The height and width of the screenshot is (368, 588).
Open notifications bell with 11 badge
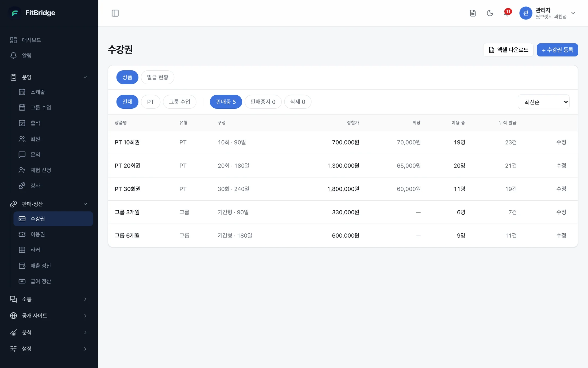click(x=507, y=13)
